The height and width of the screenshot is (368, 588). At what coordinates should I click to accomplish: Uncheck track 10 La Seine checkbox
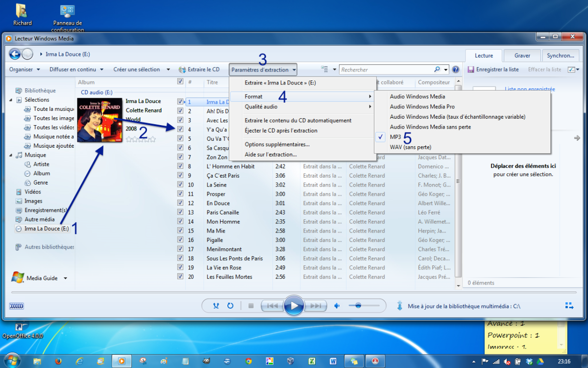[x=180, y=184]
